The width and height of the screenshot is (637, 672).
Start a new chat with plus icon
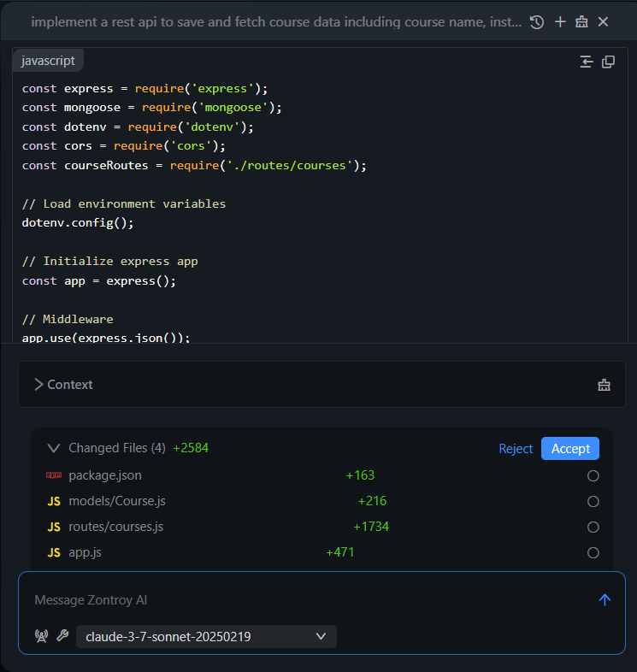click(560, 22)
